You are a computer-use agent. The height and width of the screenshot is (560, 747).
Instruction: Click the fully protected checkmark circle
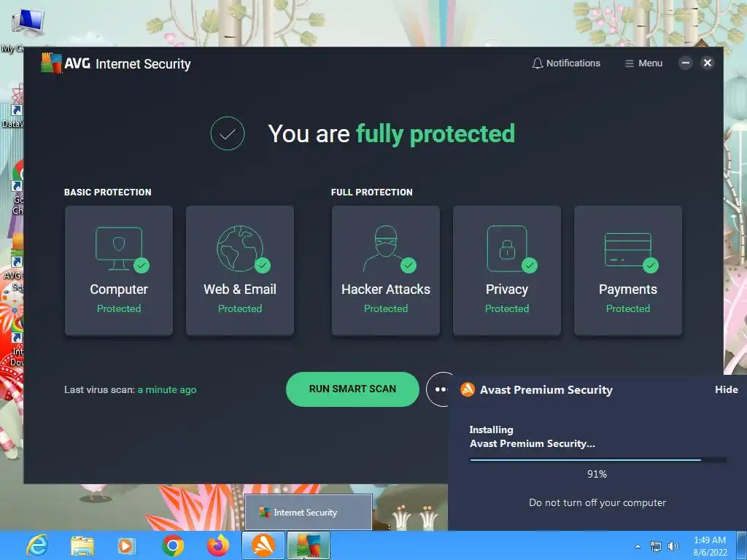pos(228,134)
